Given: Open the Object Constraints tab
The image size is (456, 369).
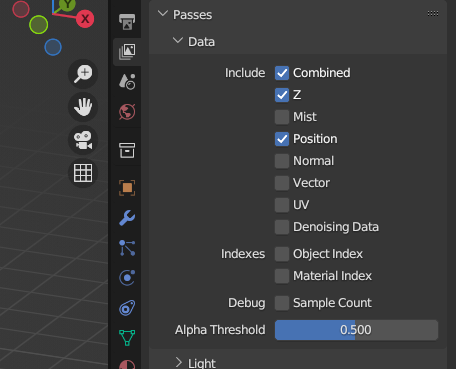Looking at the screenshot, I should 127,308.
